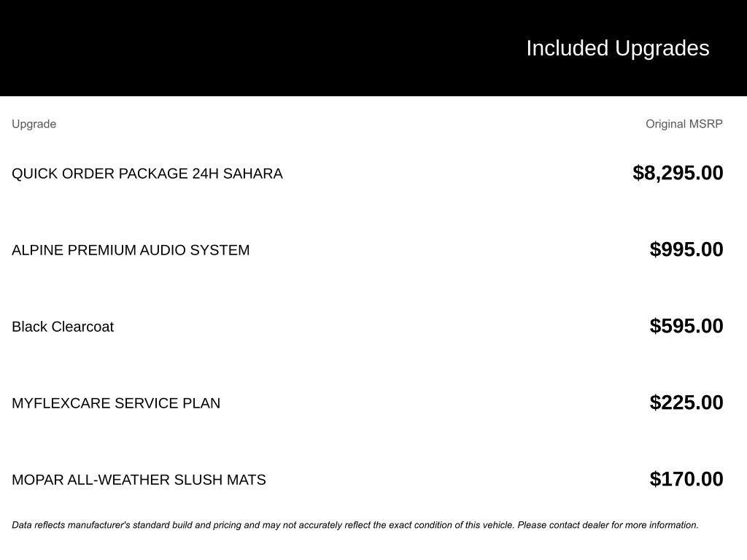The width and height of the screenshot is (747, 560).
Task: Select the $995.00 price
Action: point(686,249)
